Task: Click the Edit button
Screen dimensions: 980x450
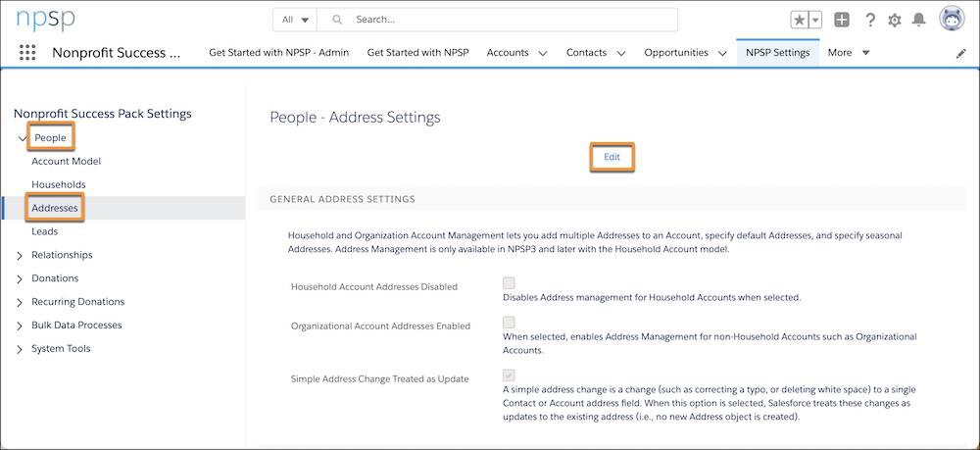Action: pos(612,157)
